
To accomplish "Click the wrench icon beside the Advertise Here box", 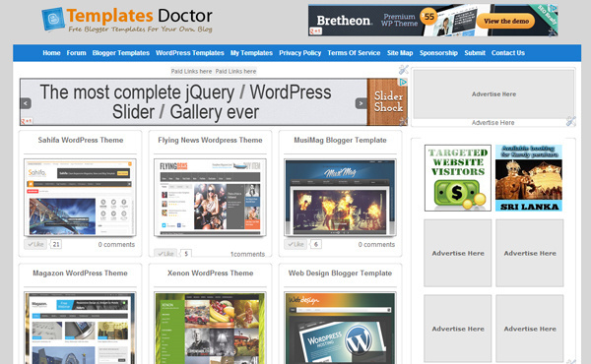I will pos(570,121).
